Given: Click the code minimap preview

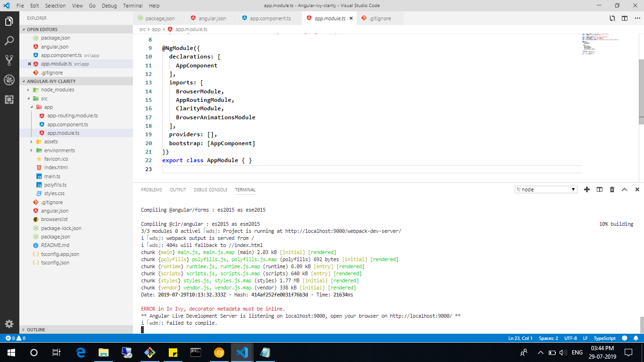Looking at the screenshot, I should (600, 44).
